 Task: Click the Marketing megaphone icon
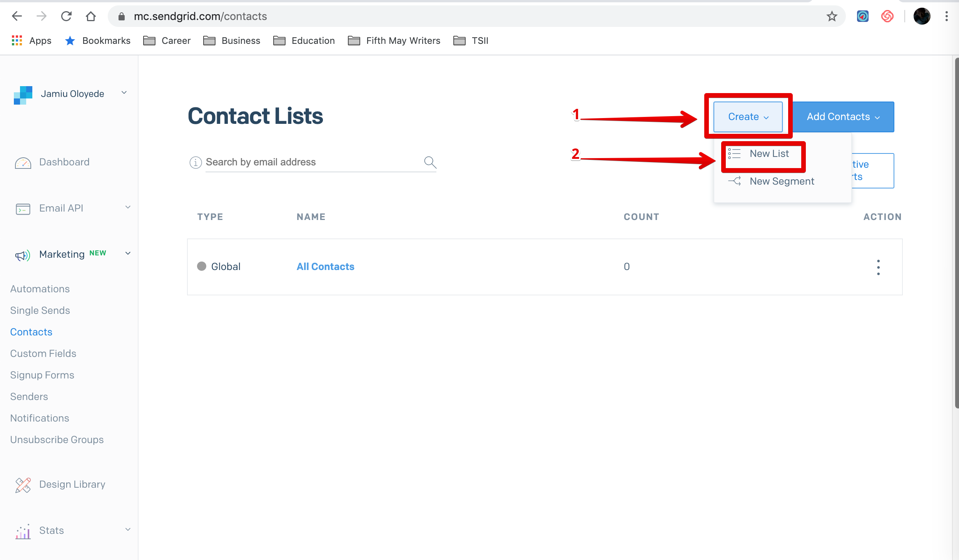click(x=22, y=255)
